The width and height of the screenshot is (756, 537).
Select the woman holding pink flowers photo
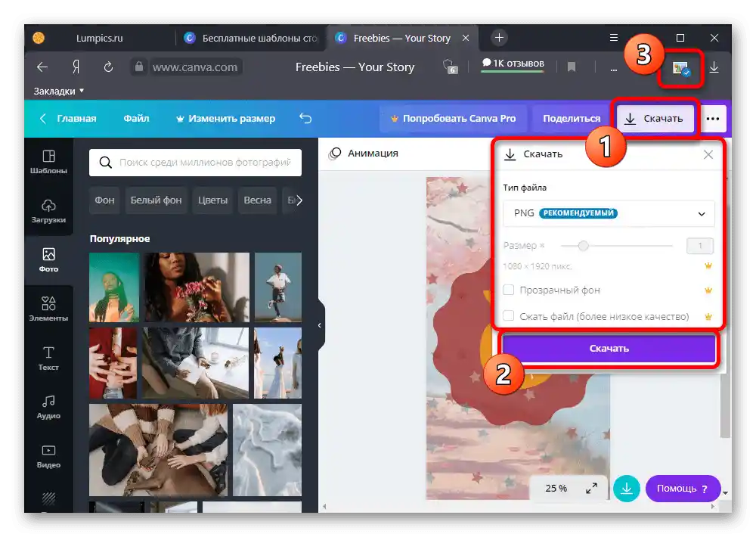click(197, 287)
